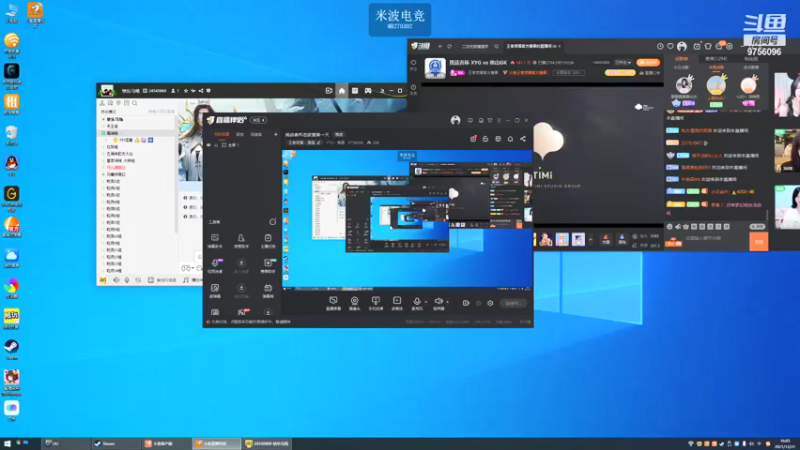Click the microphone toolbox icon with the purple badge

215,263
